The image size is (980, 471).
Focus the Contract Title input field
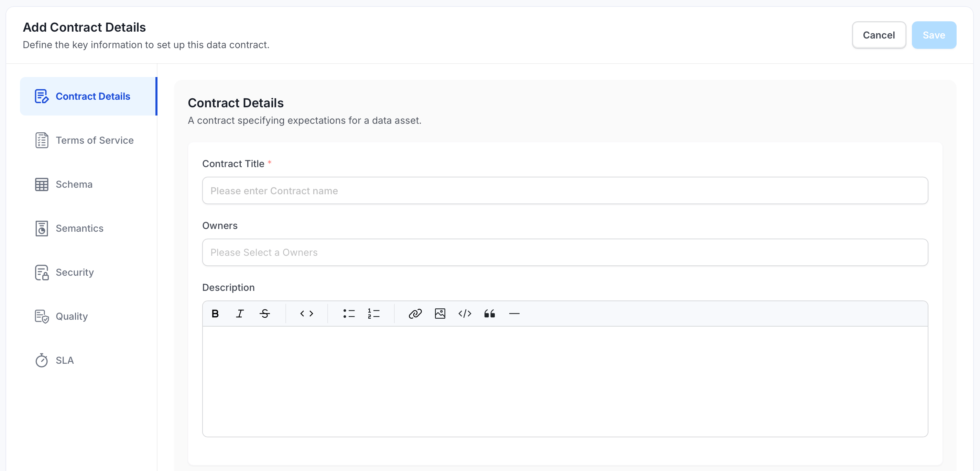[565, 190]
